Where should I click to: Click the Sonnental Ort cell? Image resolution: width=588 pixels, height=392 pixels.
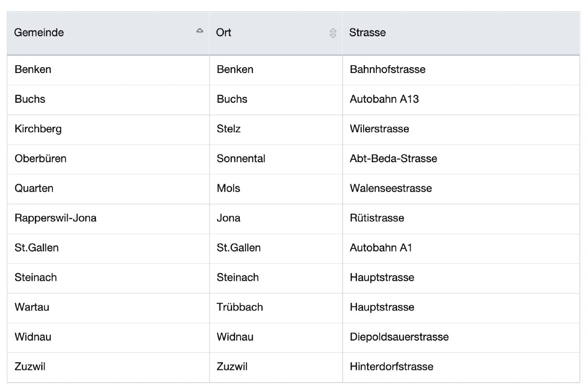pyautogui.click(x=241, y=159)
